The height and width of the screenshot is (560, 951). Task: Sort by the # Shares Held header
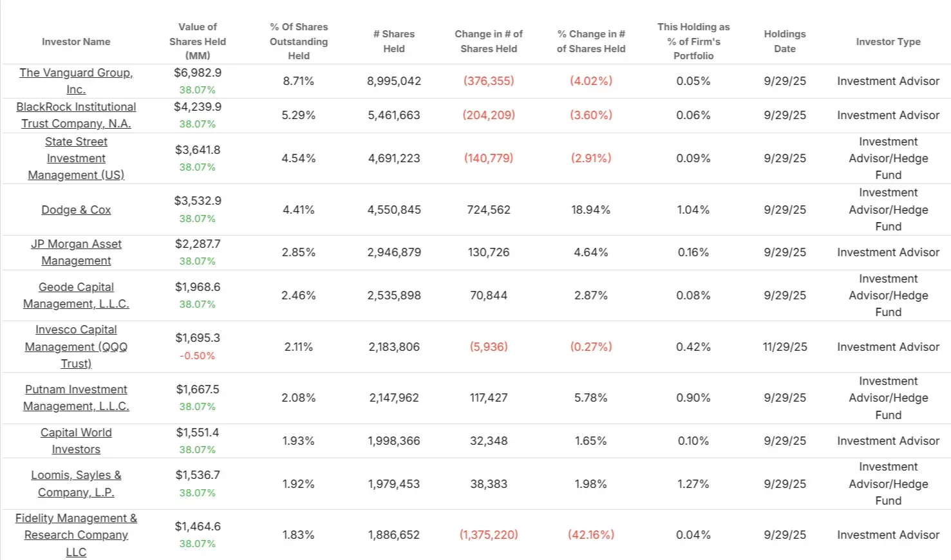tap(394, 41)
